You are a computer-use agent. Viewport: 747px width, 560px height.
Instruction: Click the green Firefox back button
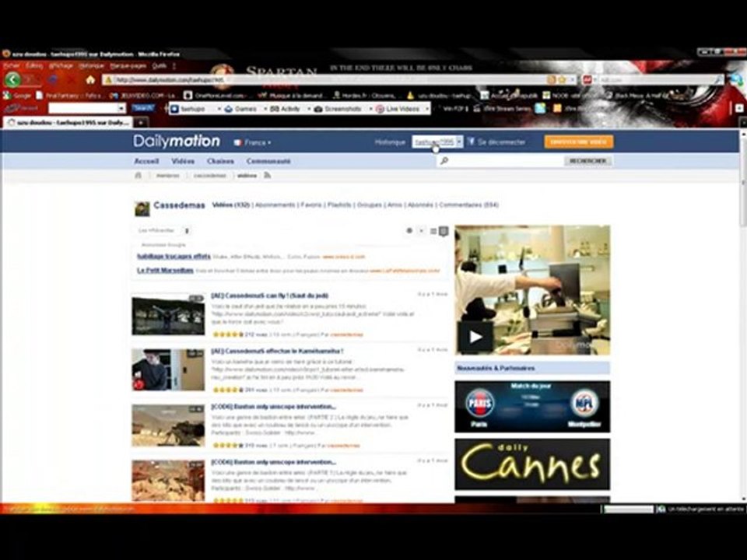coord(12,79)
